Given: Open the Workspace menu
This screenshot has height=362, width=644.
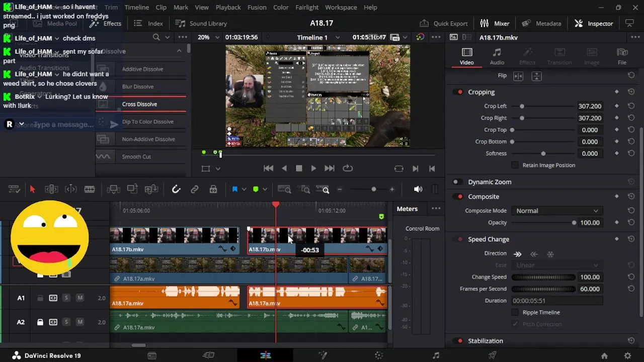Looking at the screenshot, I should tap(341, 8).
